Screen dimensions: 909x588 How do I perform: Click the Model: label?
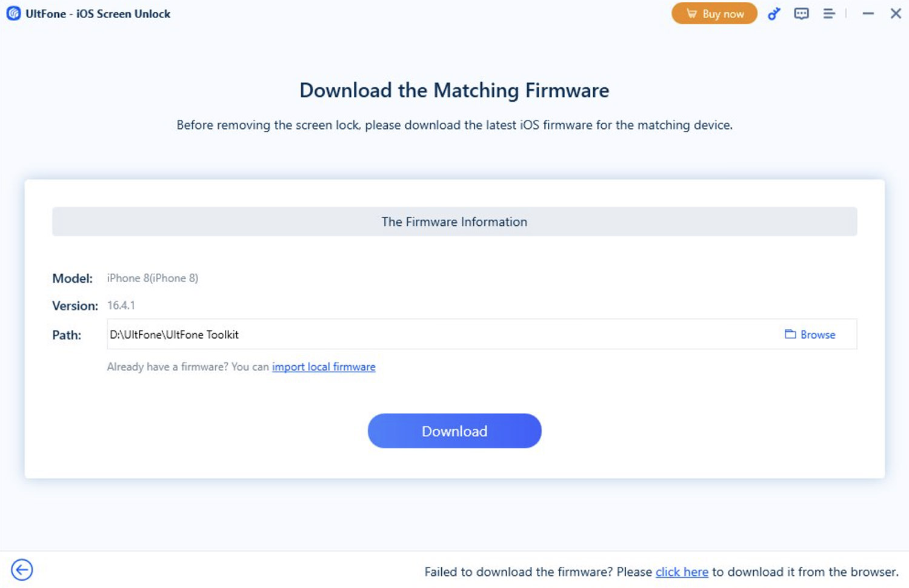(x=73, y=279)
